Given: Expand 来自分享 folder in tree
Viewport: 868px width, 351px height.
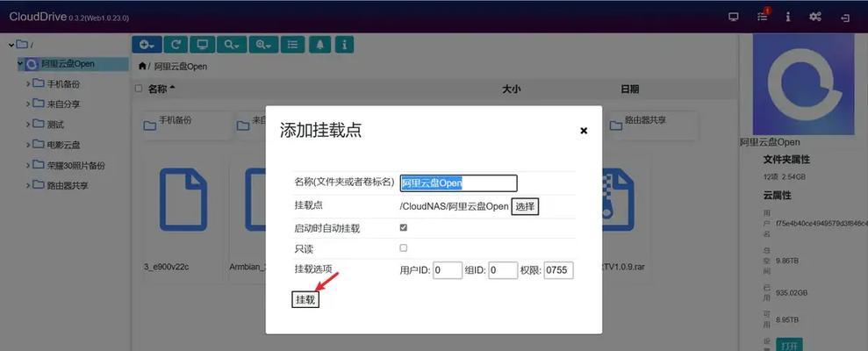Looking at the screenshot, I should click(x=28, y=104).
